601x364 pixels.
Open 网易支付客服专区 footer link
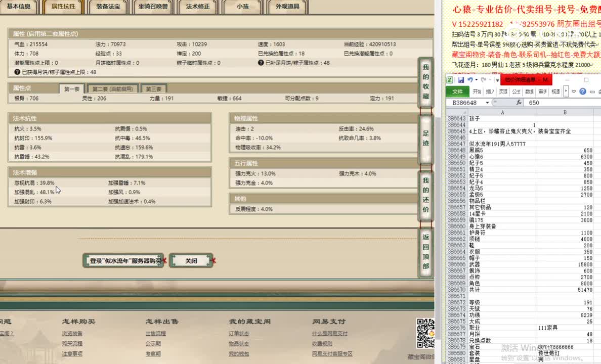332,354
